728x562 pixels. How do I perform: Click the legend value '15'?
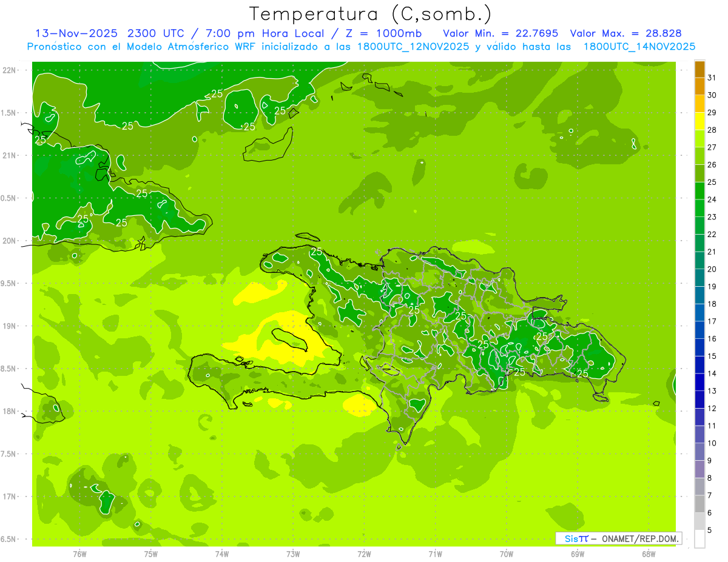712,356
